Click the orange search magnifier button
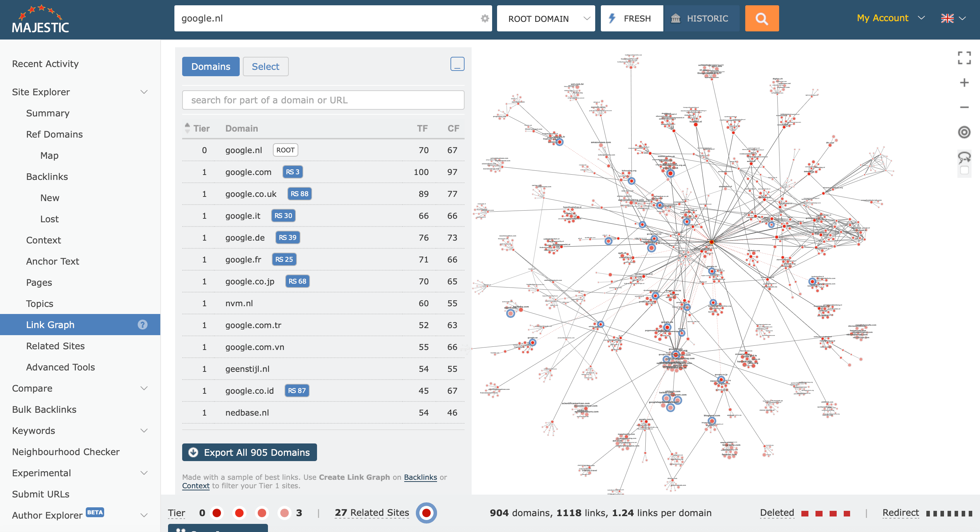This screenshot has height=532, width=980. pos(761,18)
